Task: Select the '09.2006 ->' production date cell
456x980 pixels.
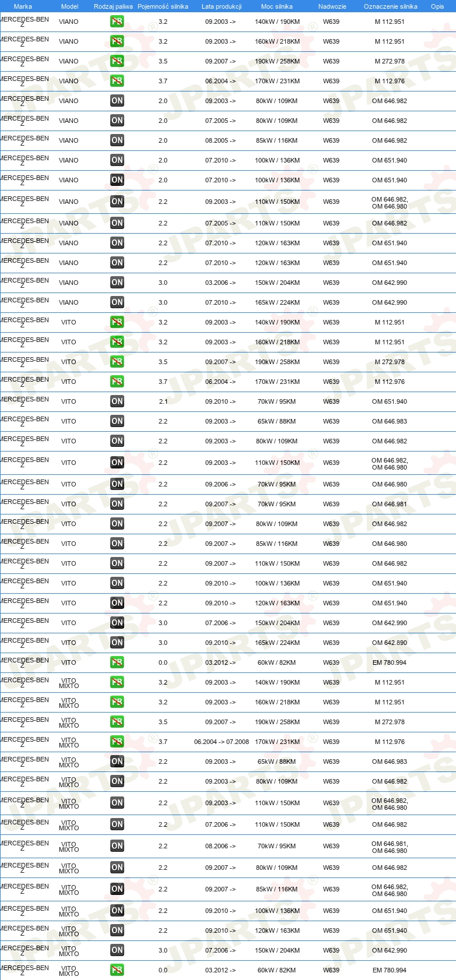Action: (220, 484)
